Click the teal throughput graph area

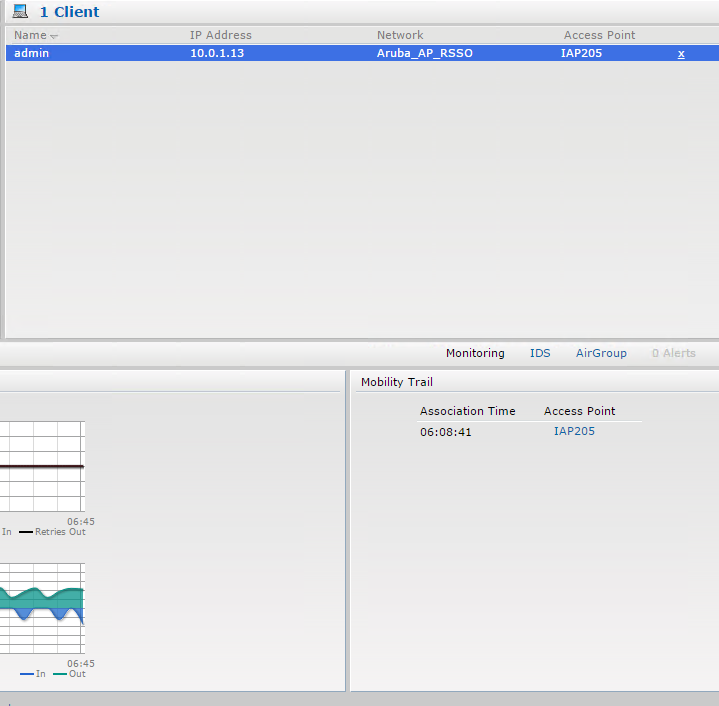(x=40, y=597)
